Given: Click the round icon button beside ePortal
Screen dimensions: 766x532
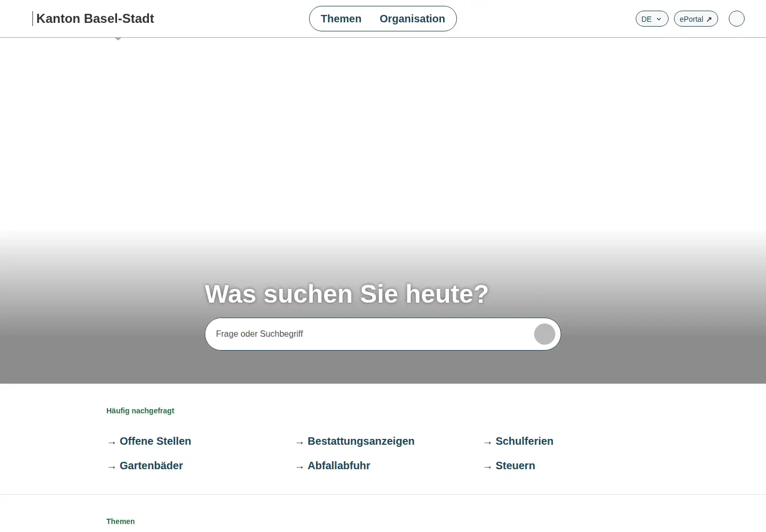Looking at the screenshot, I should coord(736,19).
